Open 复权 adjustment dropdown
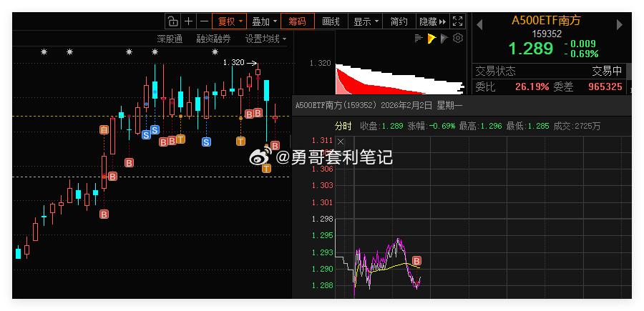644x311 pixels. click(x=229, y=21)
